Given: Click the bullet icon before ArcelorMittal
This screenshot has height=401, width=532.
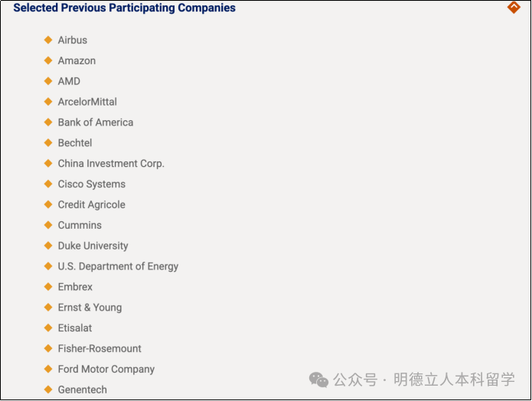Looking at the screenshot, I should pyautogui.click(x=48, y=102).
